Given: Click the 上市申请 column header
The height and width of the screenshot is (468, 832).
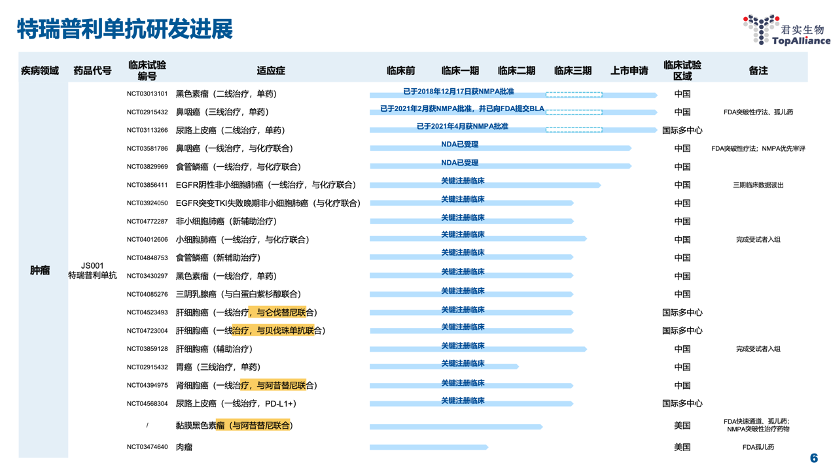Looking at the screenshot, I should point(629,71).
